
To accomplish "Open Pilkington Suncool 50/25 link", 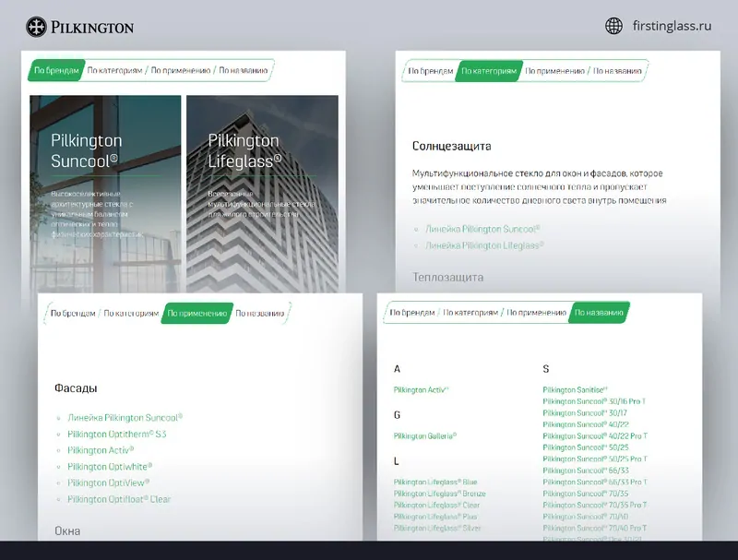I will click(x=586, y=447).
